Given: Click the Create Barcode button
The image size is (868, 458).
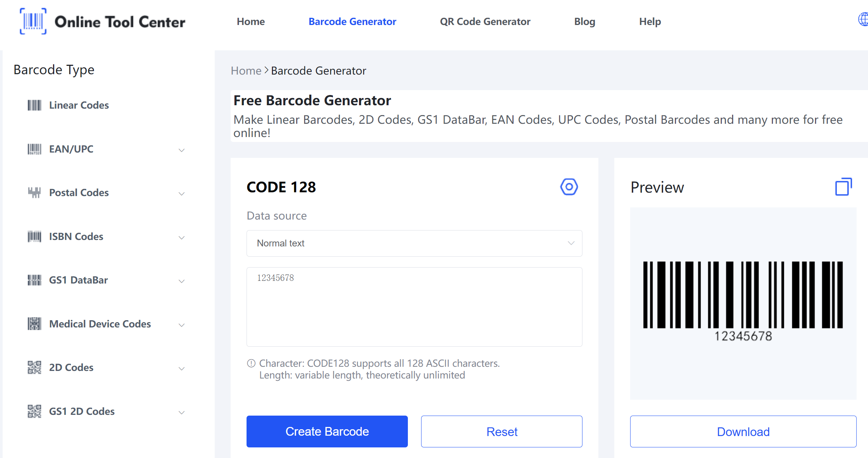Looking at the screenshot, I should (327, 432).
